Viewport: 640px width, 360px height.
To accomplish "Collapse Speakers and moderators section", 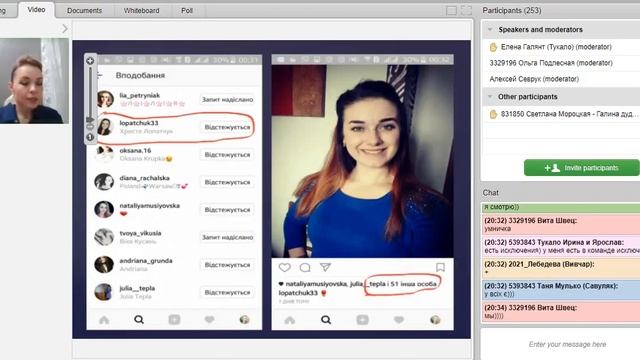I will (x=490, y=29).
